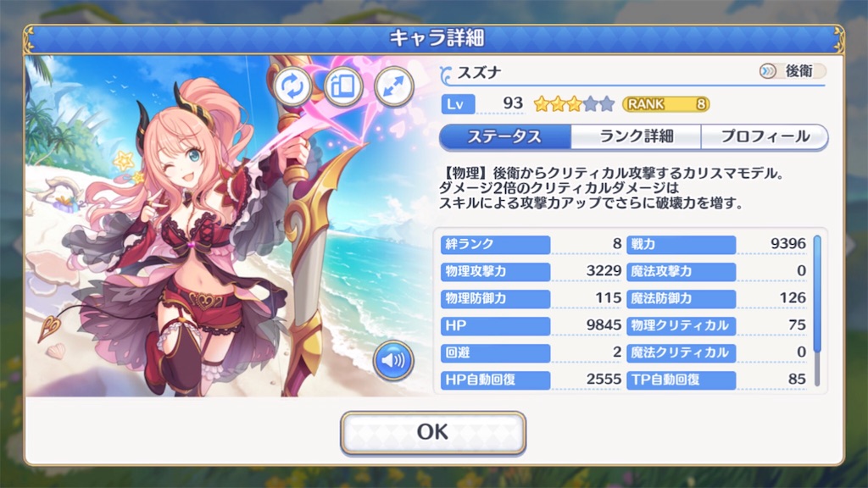Click the スズナ character name
868x488 pixels.
(480, 73)
